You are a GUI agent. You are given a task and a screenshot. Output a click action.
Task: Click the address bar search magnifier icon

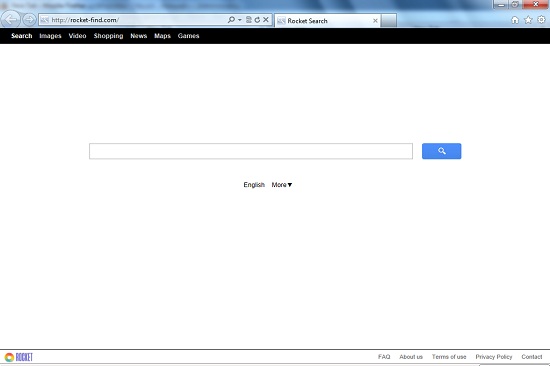pos(231,20)
